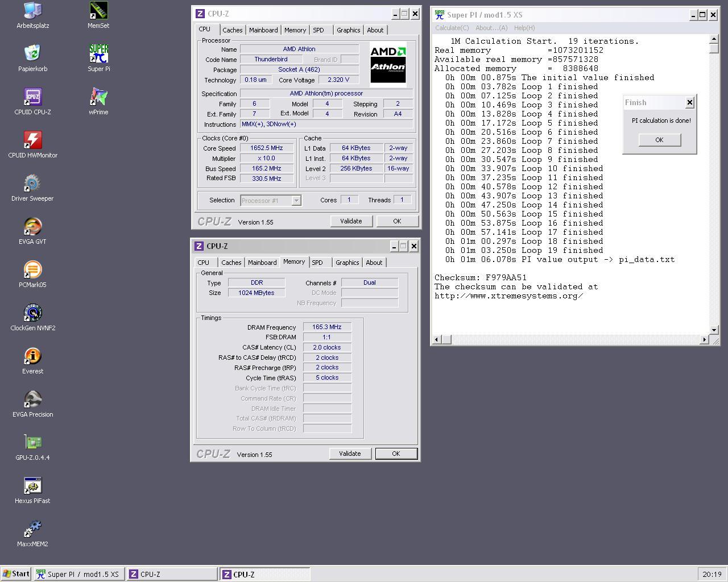Viewport: 728px width, 582px height.
Task: Click the lower CPU-Z window title icon
Action: (198, 246)
